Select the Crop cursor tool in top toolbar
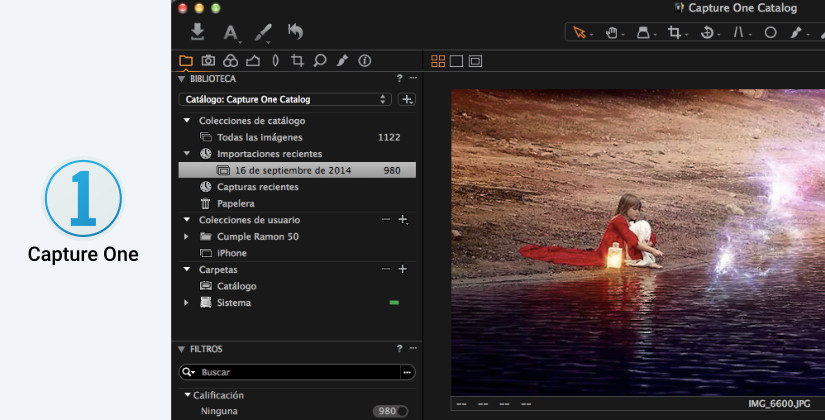This screenshot has height=420, width=825. tap(675, 32)
